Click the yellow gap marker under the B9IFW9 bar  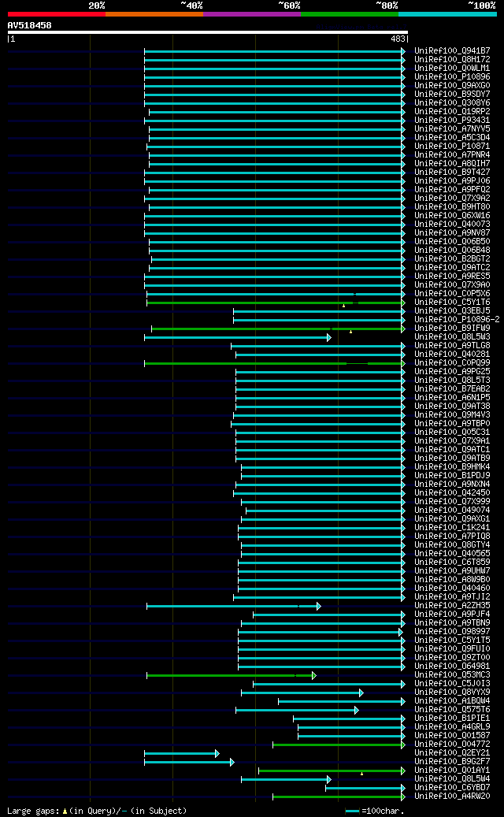pos(351,332)
